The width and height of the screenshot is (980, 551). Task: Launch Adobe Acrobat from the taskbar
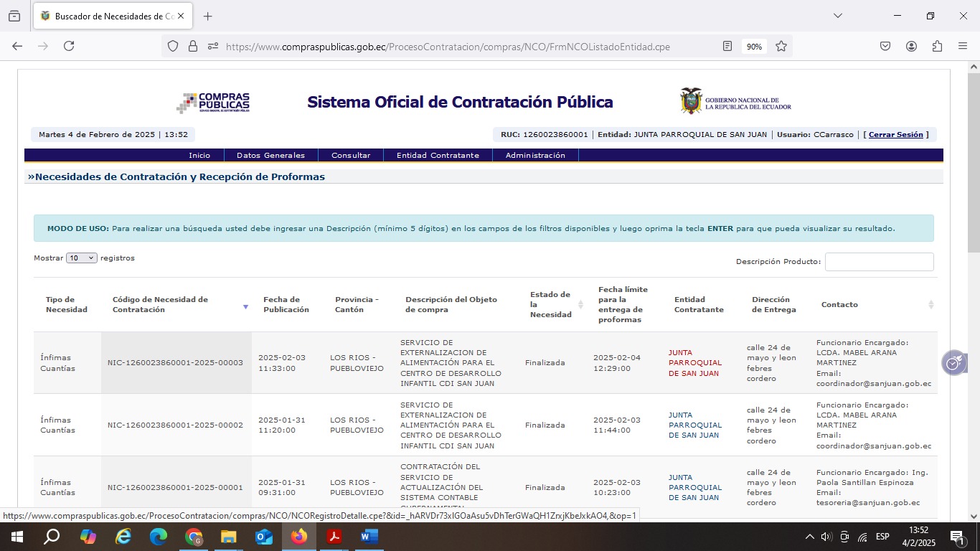(334, 536)
